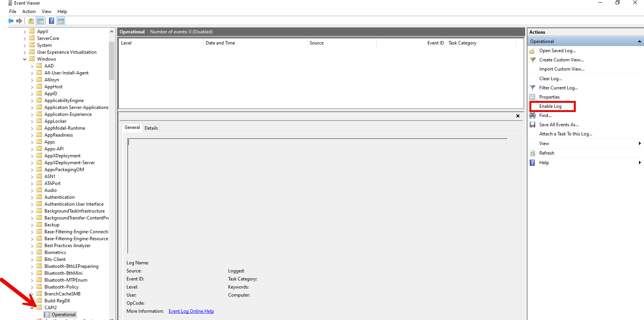644x320 pixels.
Task: Click the Help question mark icon in Actions
Action: [x=532, y=163]
